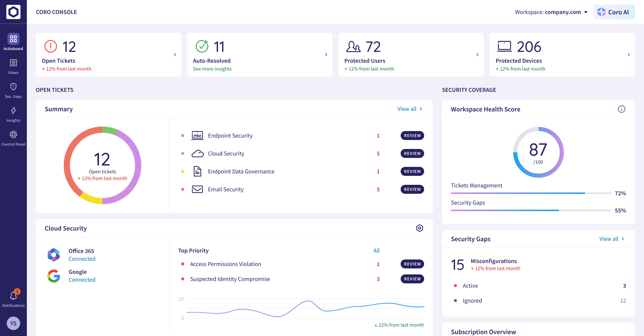Open Cloud Security settings hexagon icon
This screenshot has height=336, width=644.
coord(419,228)
